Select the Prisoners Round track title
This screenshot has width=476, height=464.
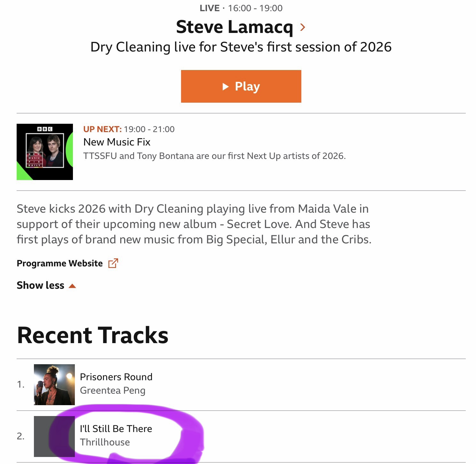click(x=116, y=377)
